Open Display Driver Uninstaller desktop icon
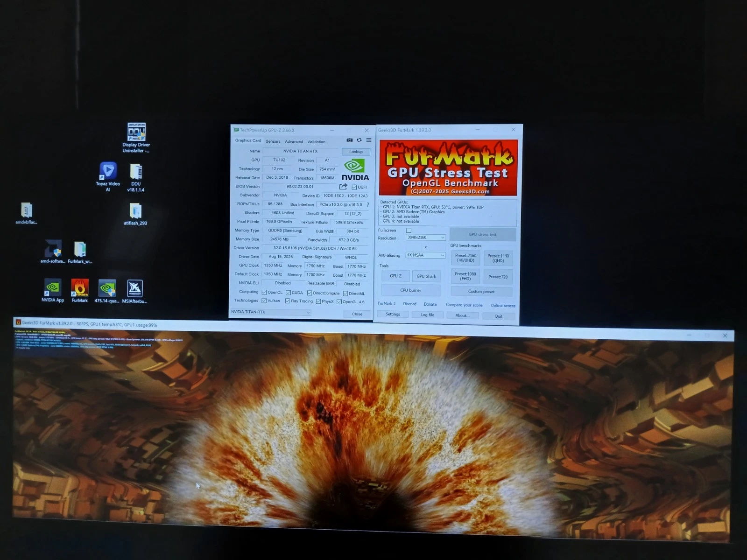 136,133
